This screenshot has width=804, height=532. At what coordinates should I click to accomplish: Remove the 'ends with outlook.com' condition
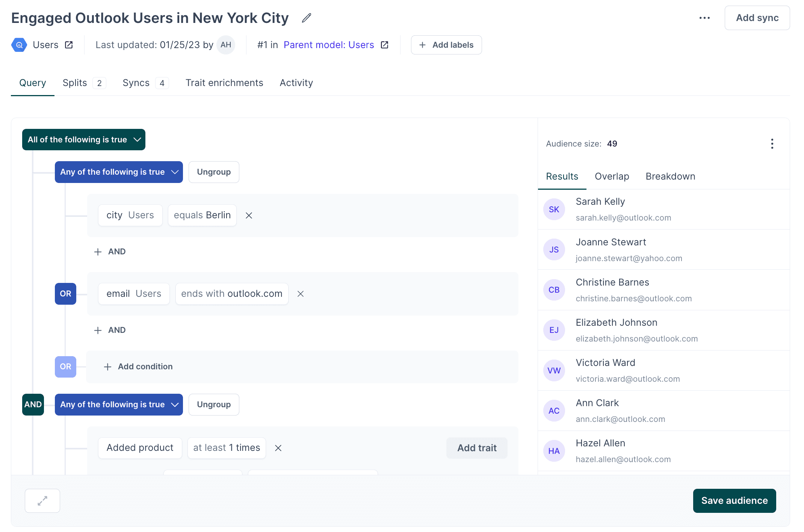(300, 294)
